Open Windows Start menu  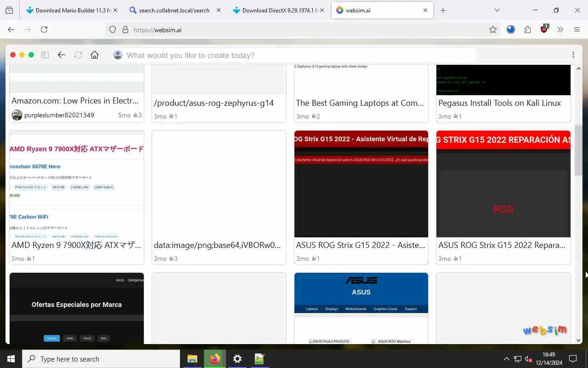tap(11, 359)
